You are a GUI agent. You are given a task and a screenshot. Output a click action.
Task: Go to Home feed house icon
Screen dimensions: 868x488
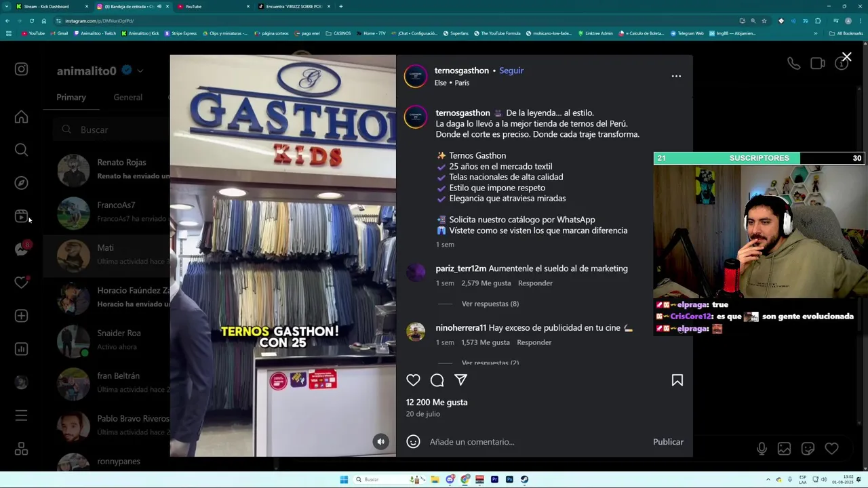click(21, 117)
